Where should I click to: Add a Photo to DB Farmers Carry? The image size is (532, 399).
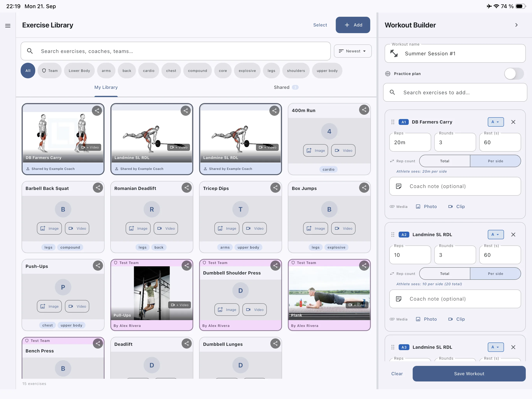426,207
